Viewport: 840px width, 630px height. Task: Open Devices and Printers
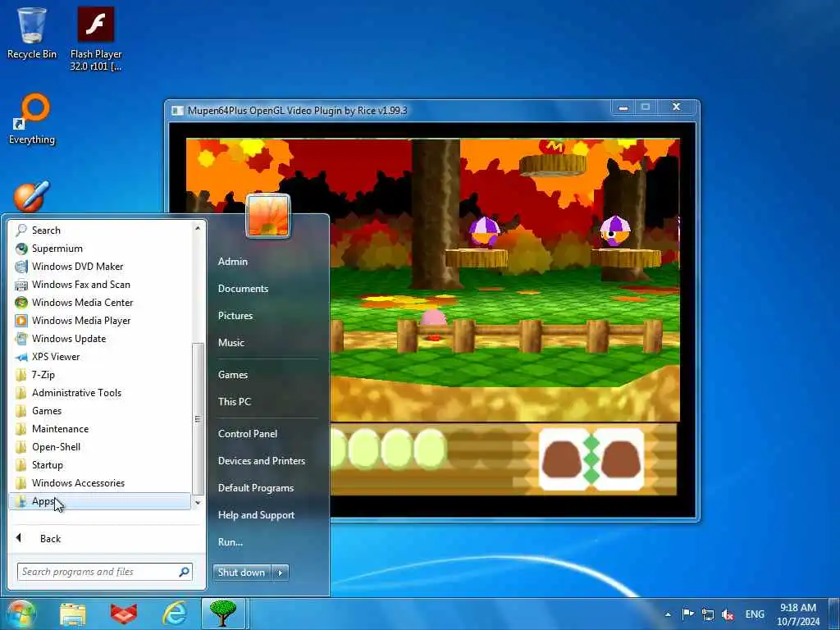click(x=262, y=461)
